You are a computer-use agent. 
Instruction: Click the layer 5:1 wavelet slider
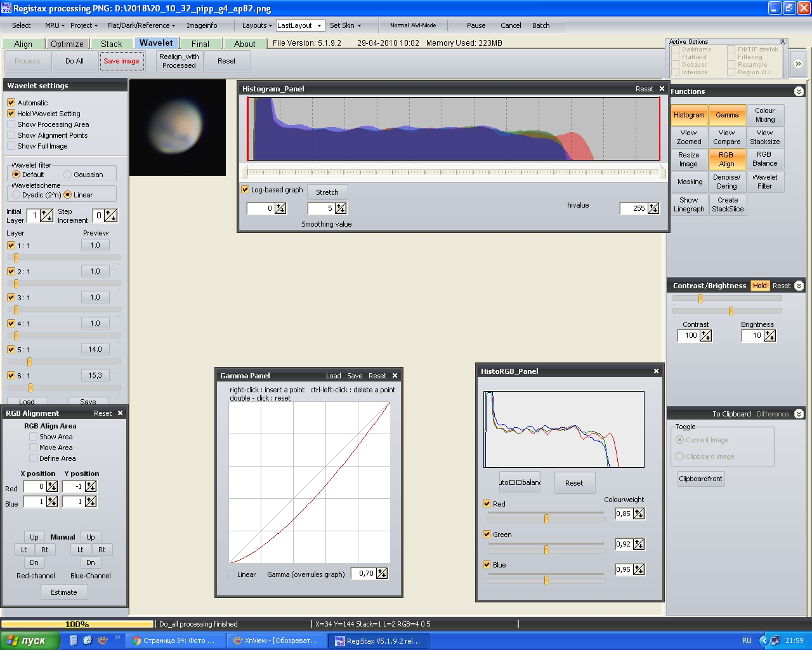[29, 362]
